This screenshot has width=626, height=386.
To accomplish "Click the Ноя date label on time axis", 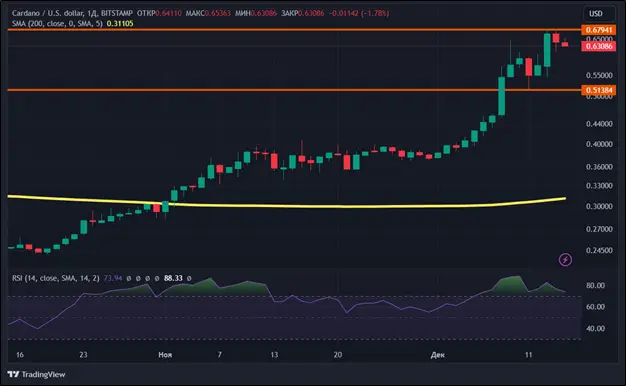I will click(x=165, y=355).
